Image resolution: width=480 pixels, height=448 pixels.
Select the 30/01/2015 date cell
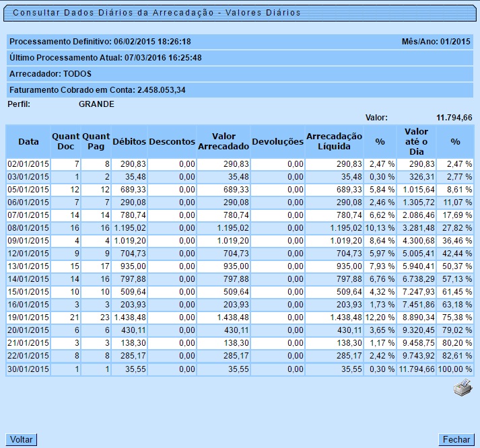[28, 369]
